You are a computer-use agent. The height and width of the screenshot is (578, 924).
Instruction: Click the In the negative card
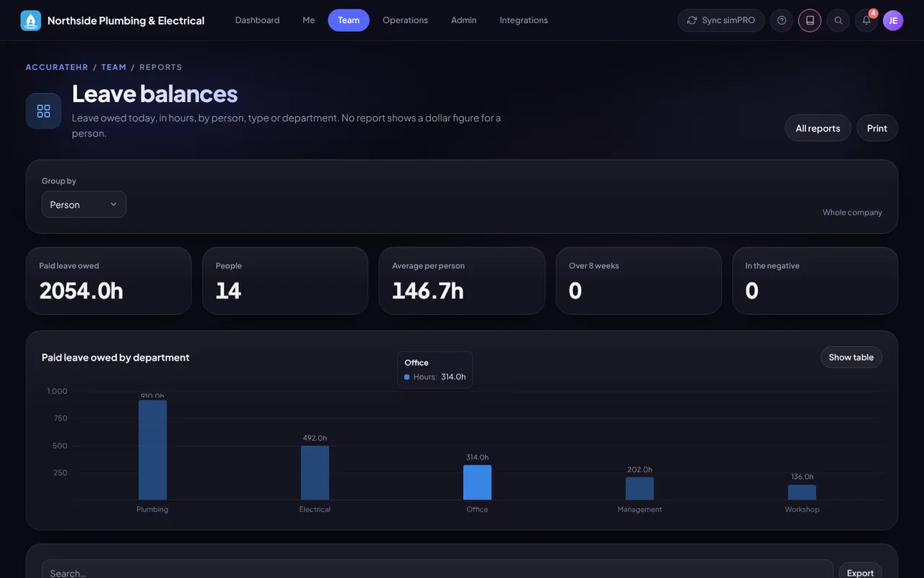[x=815, y=280]
